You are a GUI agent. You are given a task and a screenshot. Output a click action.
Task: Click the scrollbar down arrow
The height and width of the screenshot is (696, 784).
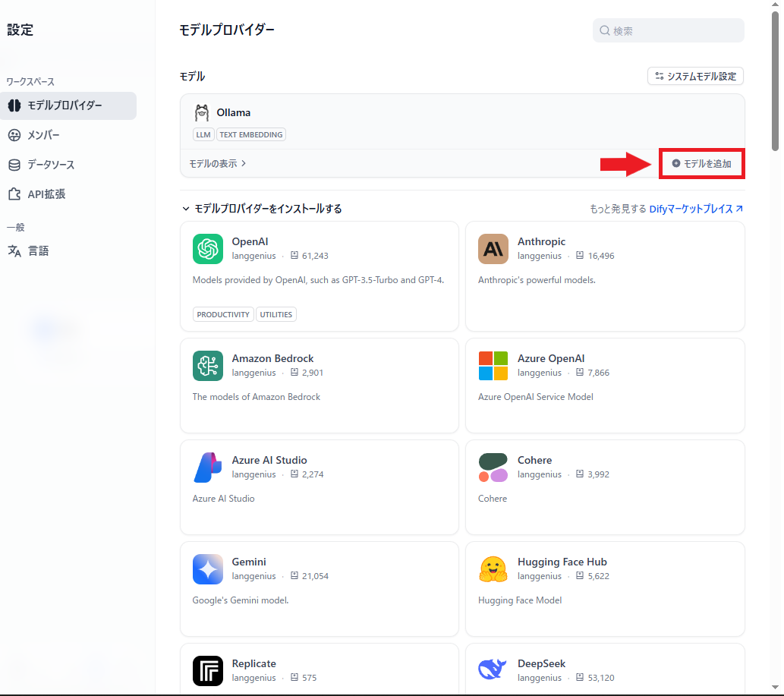pyautogui.click(x=775, y=688)
